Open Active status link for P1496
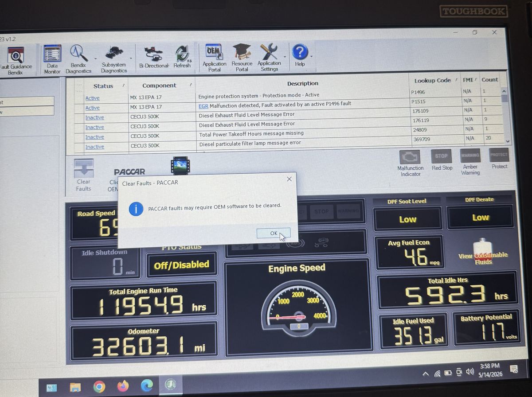 (92, 98)
